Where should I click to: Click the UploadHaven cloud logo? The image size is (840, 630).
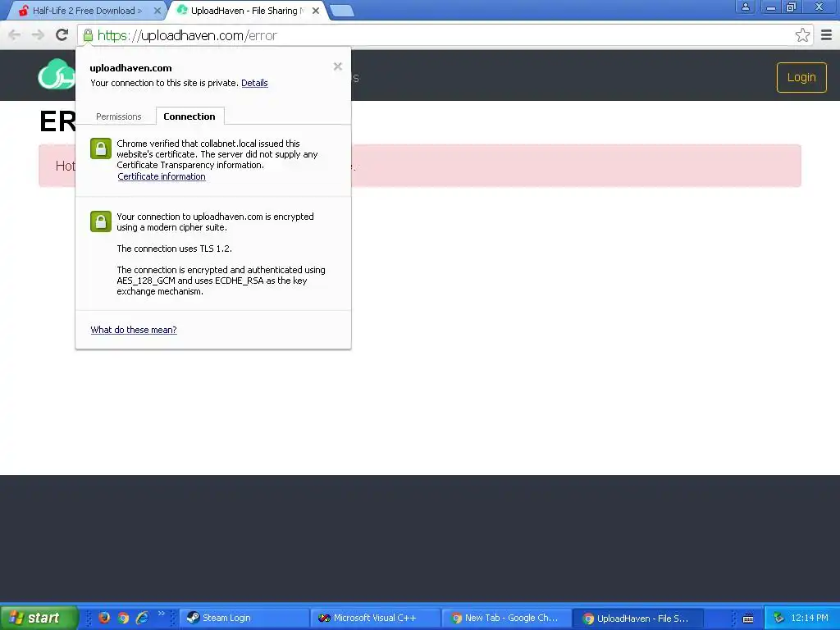57,75
